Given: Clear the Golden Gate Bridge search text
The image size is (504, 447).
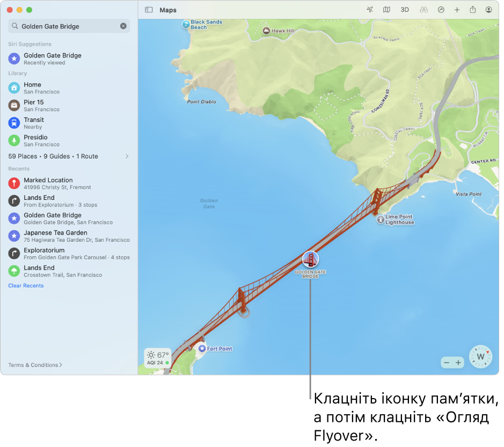Looking at the screenshot, I should tap(123, 26).
